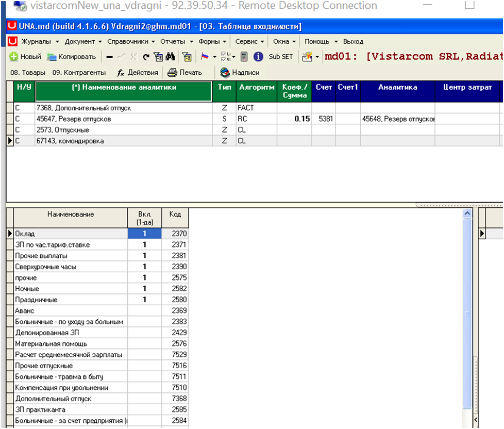Click the 0.15 coefficient cell
Screen dimensions: 504x429
tap(294, 119)
